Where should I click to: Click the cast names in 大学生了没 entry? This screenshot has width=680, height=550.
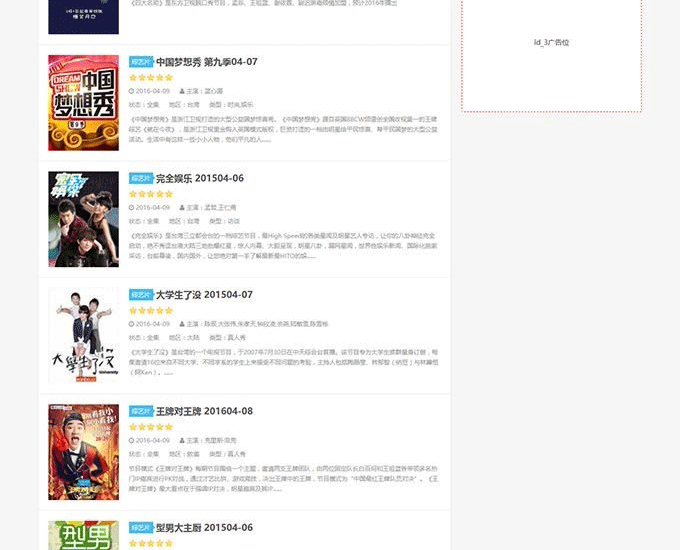tap(266, 324)
